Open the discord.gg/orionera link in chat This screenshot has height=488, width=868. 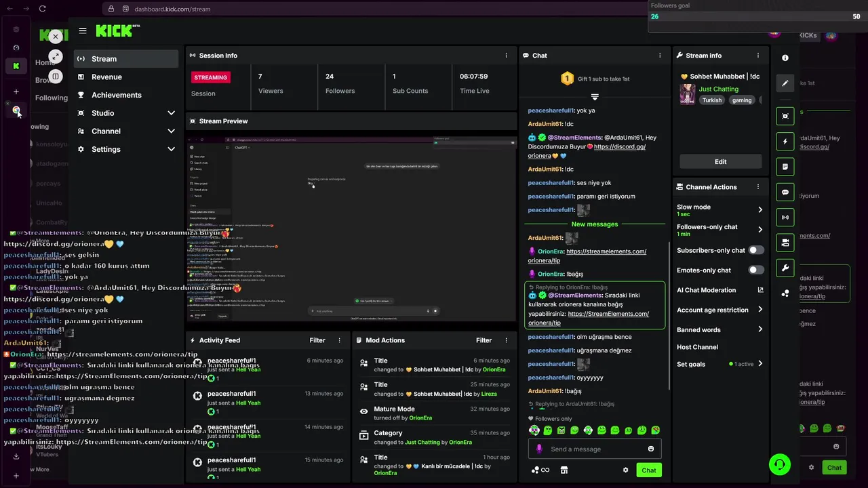[587, 150]
